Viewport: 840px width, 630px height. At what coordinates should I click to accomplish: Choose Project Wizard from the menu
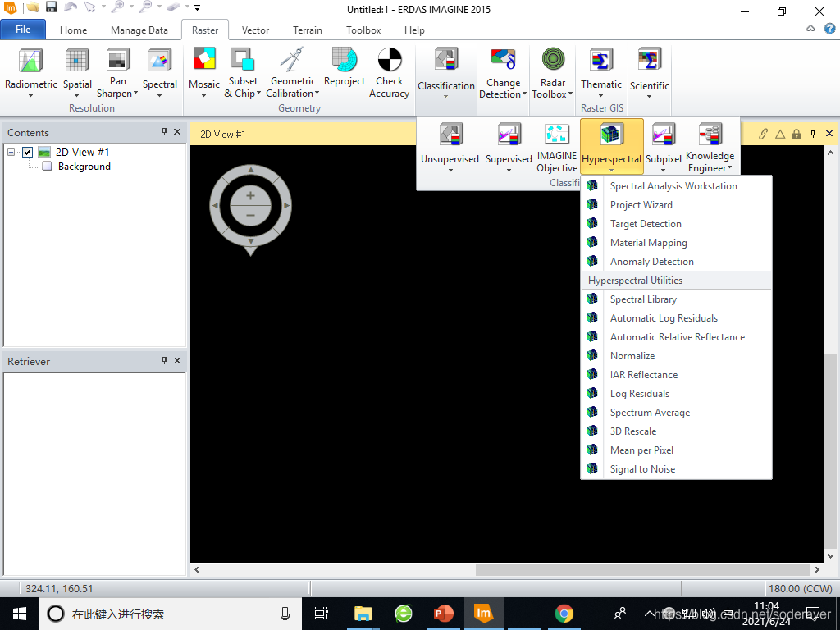click(x=676, y=204)
